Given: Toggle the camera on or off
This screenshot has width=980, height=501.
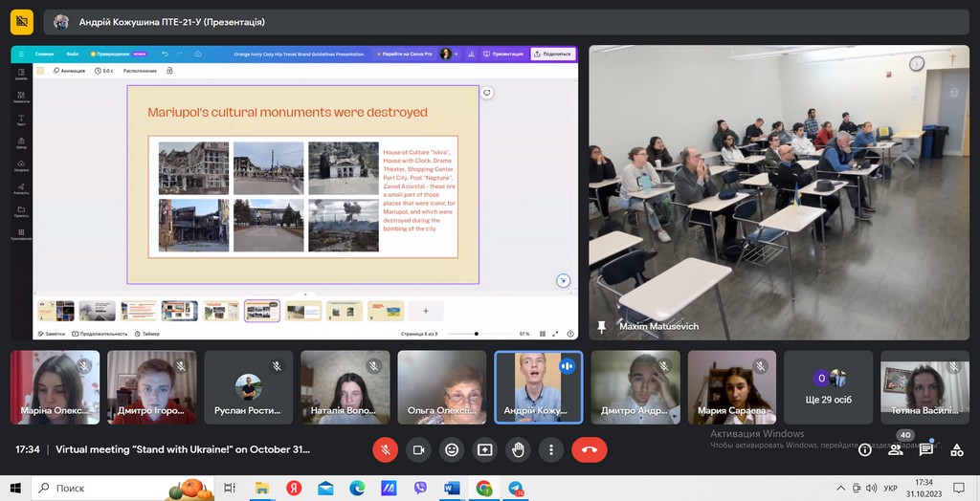Looking at the screenshot, I should [x=418, y=449].
